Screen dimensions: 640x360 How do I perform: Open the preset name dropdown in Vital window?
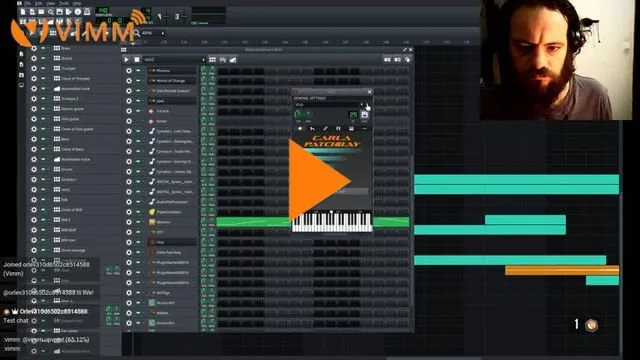point(329,105)
